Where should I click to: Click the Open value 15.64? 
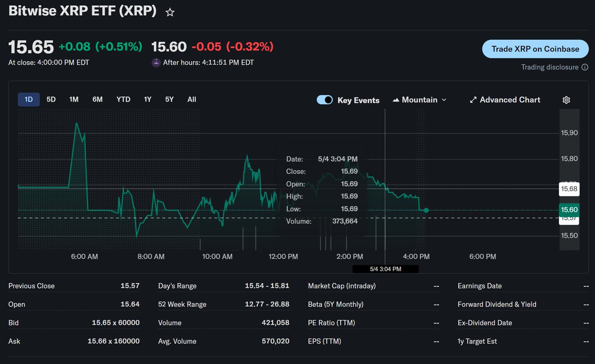click(x=130, y=304)
